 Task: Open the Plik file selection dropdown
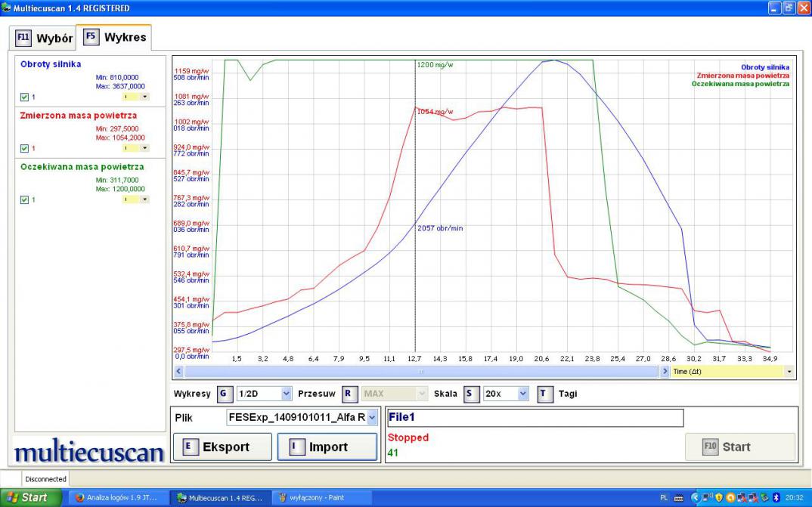pyautogui.click(x=372, y=418)
